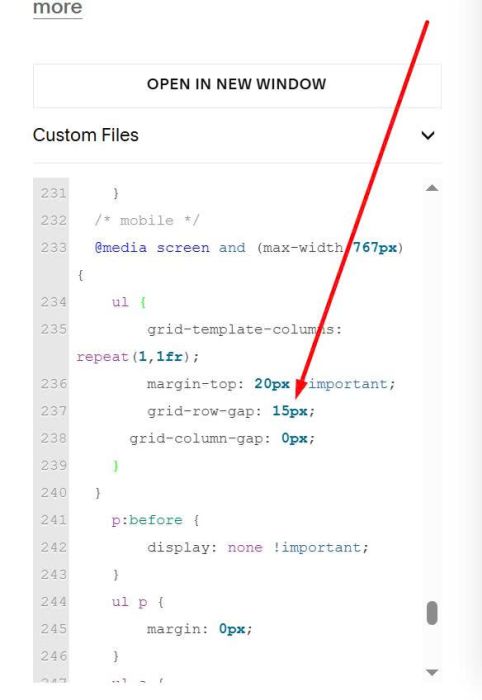
Task: Open the underlined 'more' link
Action: coord(58,8)
